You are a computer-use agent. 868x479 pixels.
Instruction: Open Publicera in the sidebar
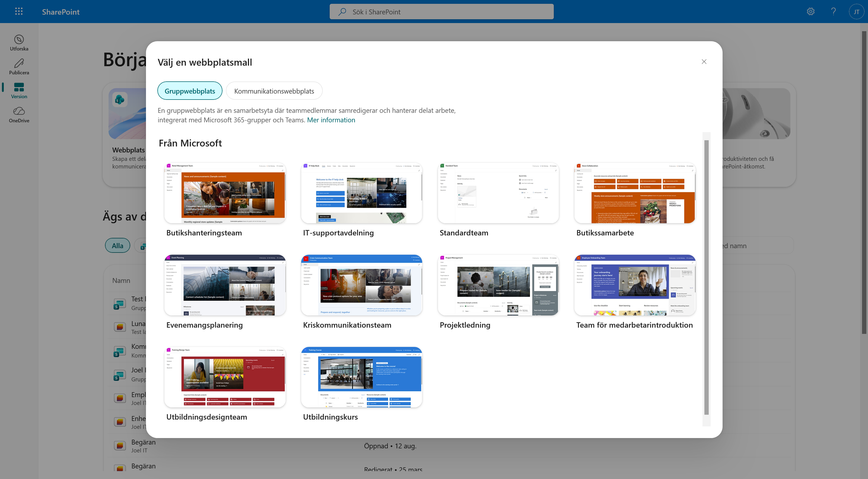click(19, 67)
